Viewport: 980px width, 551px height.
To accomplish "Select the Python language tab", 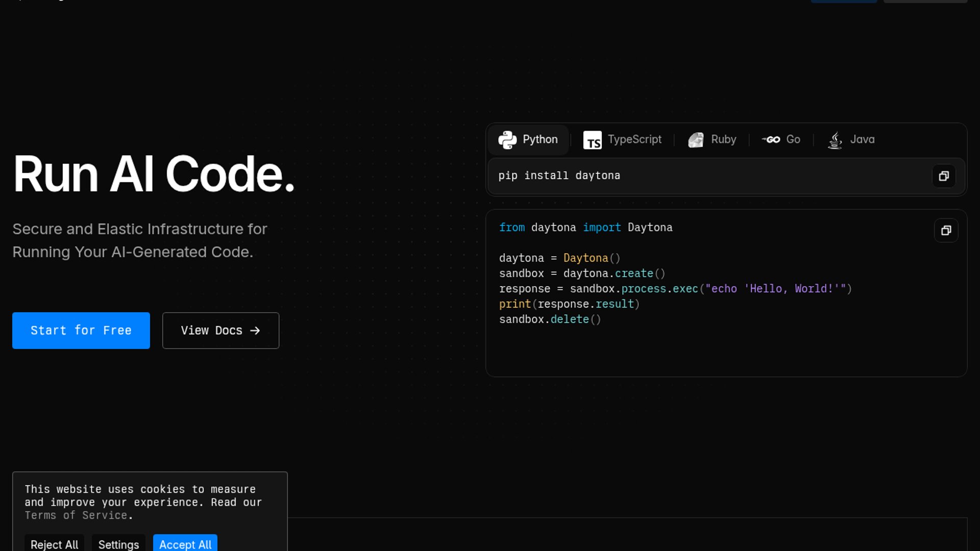I will tap(528, 140).
